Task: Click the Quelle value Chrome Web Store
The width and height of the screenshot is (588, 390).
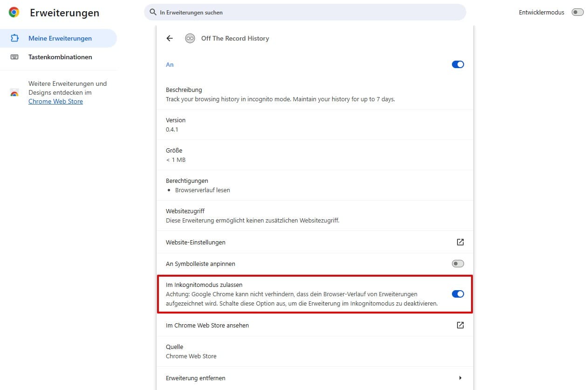Action: pyautogui.click(x=191, y=356)
